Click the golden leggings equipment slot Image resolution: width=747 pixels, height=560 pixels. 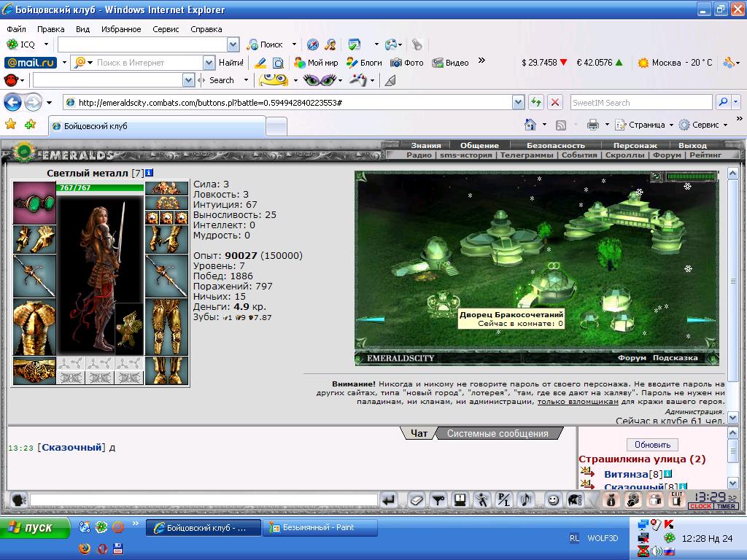(166, 327)
